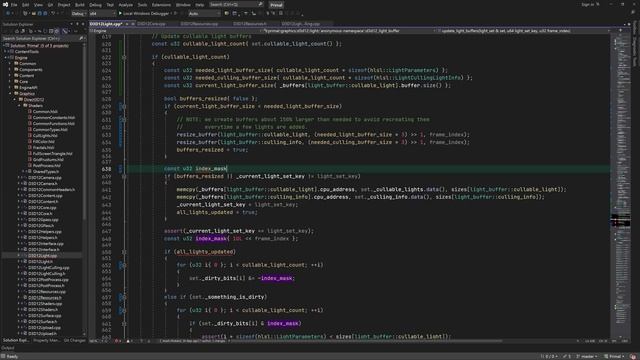Collapse the if block at line 661
This screenshot has width=640, height=360.
coord(124,324)
